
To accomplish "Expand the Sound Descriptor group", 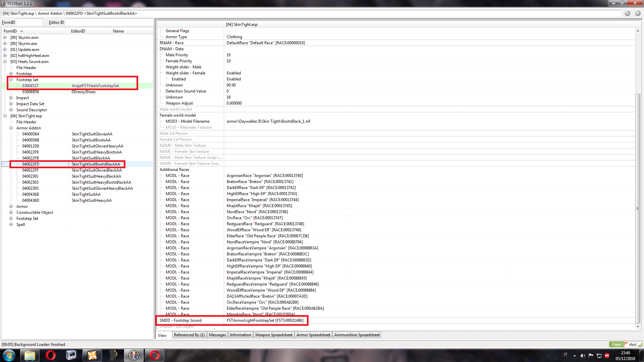I will (11, 110).
